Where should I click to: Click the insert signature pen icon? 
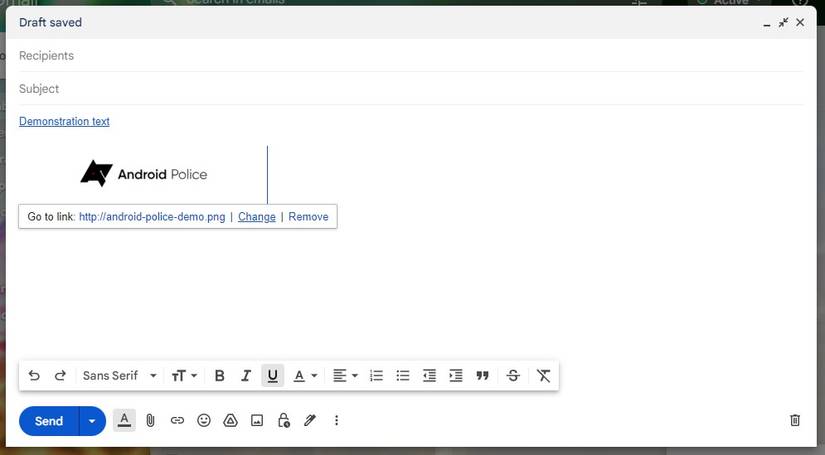310,421
